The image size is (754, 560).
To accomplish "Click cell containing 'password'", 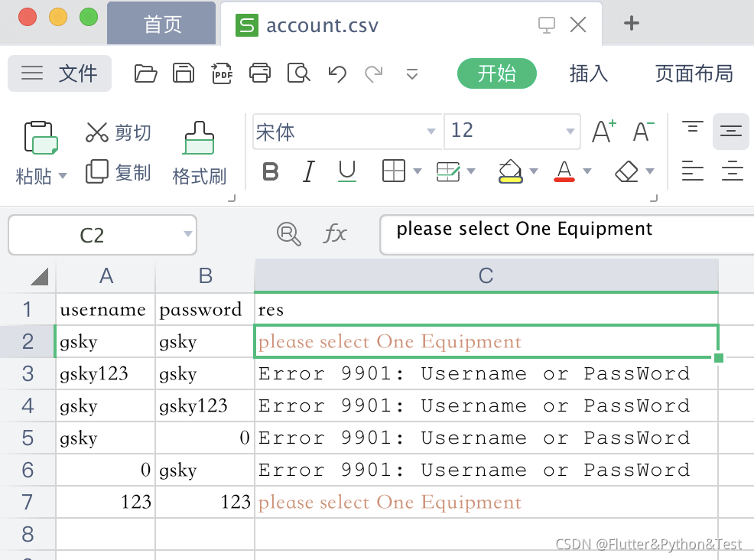I will pyautogui.click(x=205, y=309).
